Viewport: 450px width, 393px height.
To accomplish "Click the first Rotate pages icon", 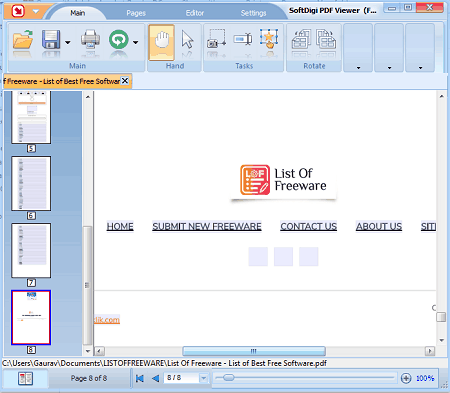I will 301,40.
